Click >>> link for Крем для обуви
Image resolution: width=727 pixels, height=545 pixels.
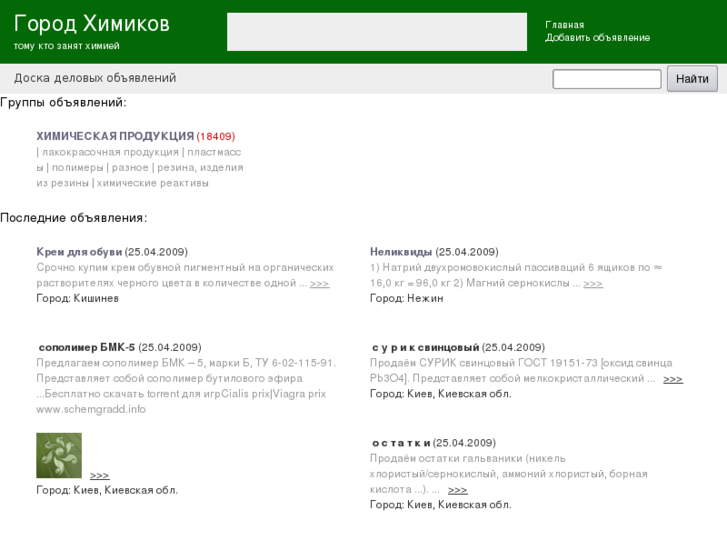coord(319,283)
